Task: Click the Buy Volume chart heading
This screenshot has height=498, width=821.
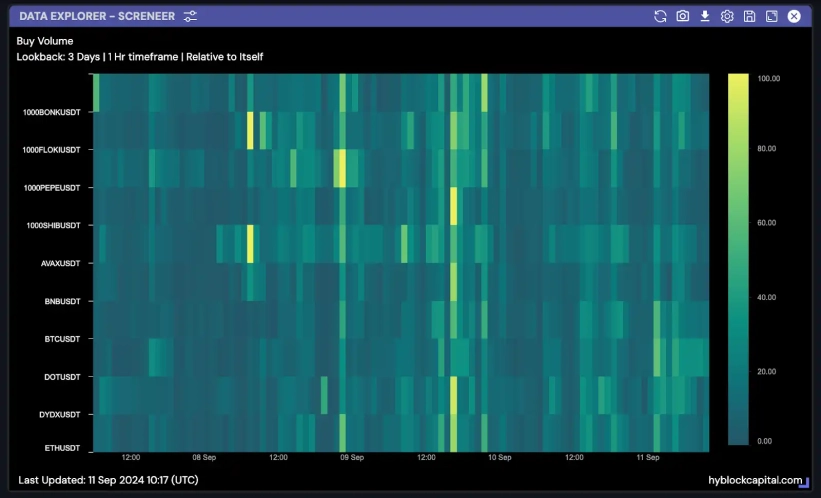Action: point(45,41)
